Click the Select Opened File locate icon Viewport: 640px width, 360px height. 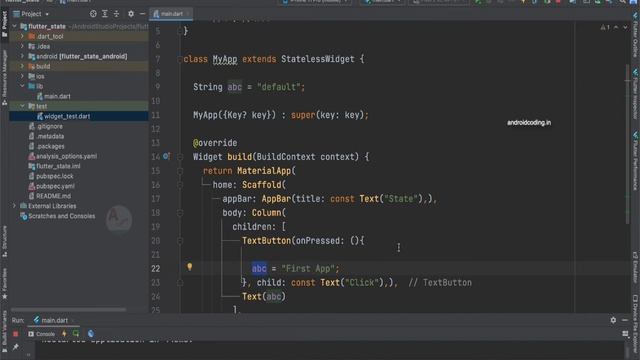click(x=93, y=14)
